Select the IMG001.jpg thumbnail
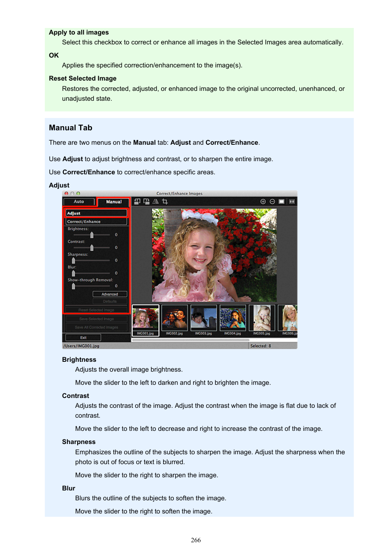 tap(145, 320)
